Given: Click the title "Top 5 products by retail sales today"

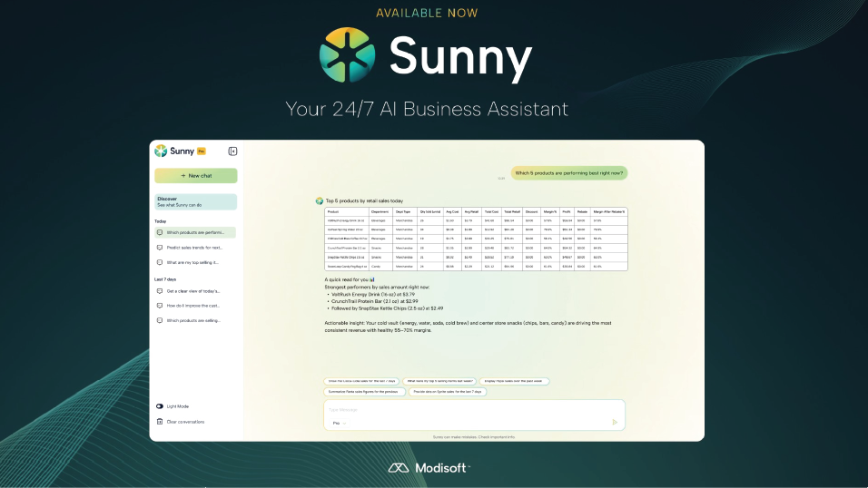Looking at the screenshot, I should [x=364, y=200].
